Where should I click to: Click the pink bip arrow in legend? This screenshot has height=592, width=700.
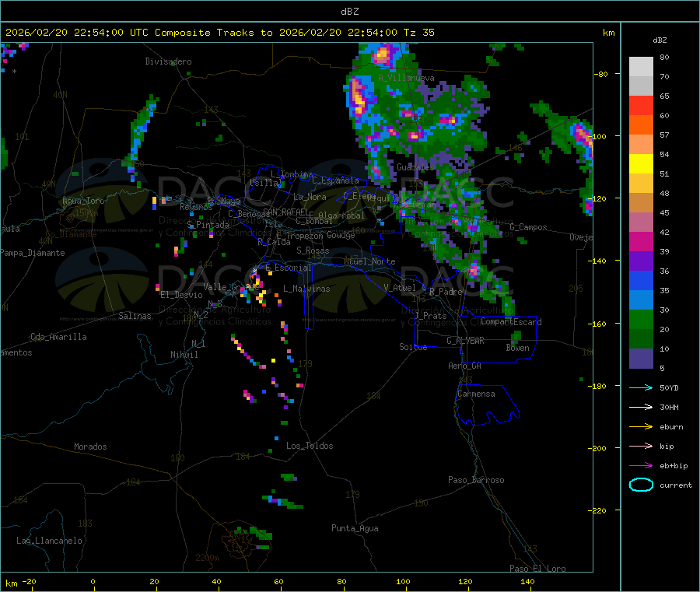641,446
